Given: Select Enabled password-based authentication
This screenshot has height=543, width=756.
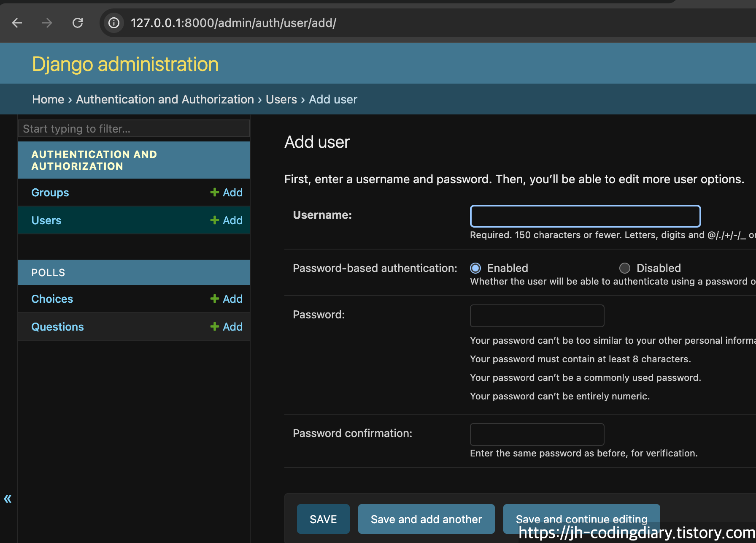Looking at the screenshot, I should click(475, 268).
